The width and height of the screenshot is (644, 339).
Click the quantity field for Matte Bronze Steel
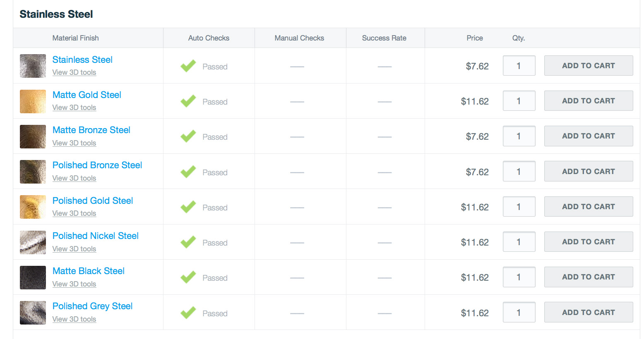[x=519, y=136]
